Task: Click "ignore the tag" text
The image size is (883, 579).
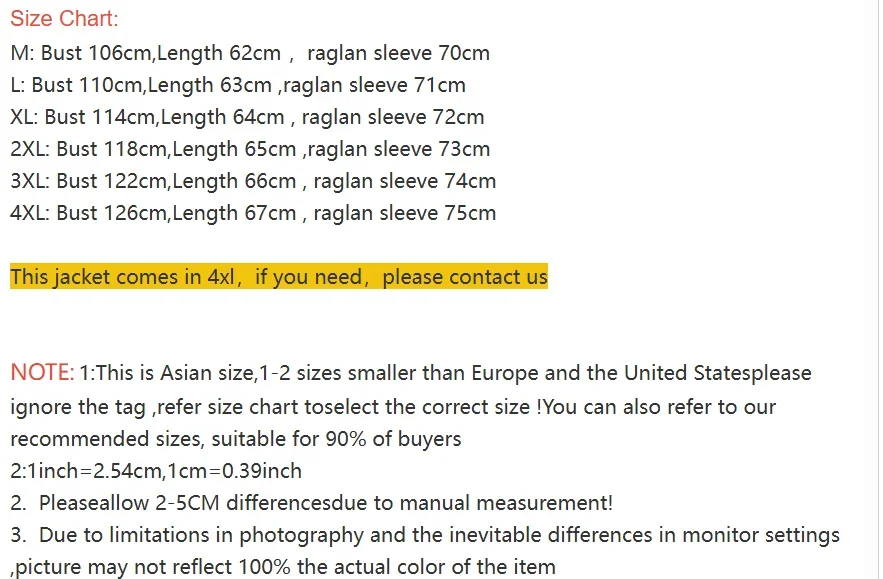Action: pyautogui.click(x=76, y=407)
